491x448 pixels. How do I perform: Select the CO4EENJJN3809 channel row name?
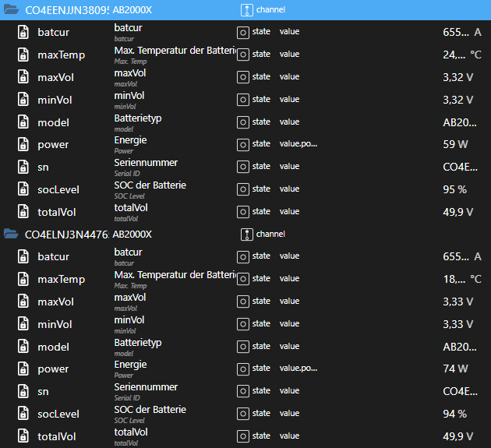(x=67, y=10)
